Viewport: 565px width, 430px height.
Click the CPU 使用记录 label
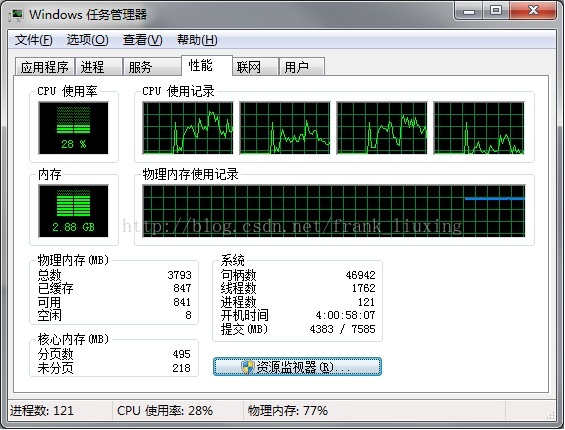click(x=178, y=91)
